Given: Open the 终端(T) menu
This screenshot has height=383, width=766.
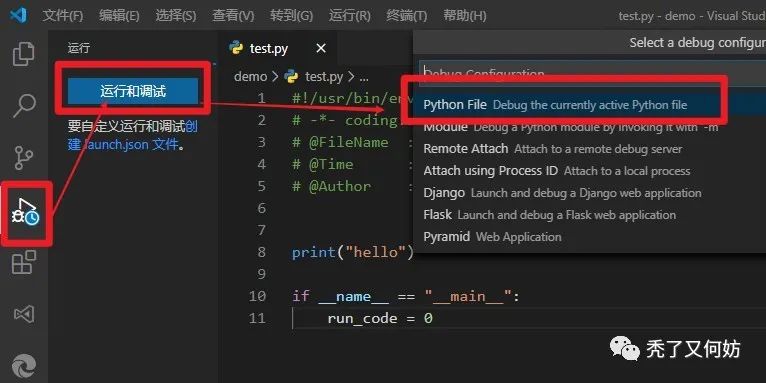Looking at the screenshot, I should click(406, 16).
